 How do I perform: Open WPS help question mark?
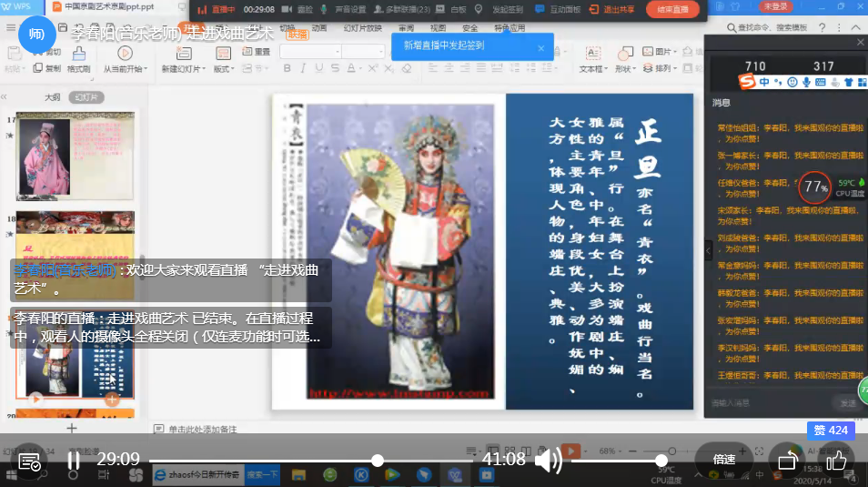[x=823, y=27]
